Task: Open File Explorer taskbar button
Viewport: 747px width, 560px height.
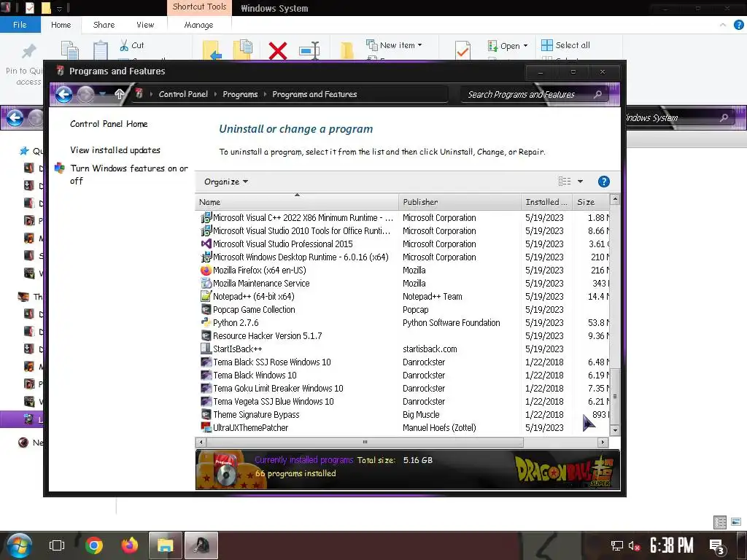Action: tap(166, 545)
